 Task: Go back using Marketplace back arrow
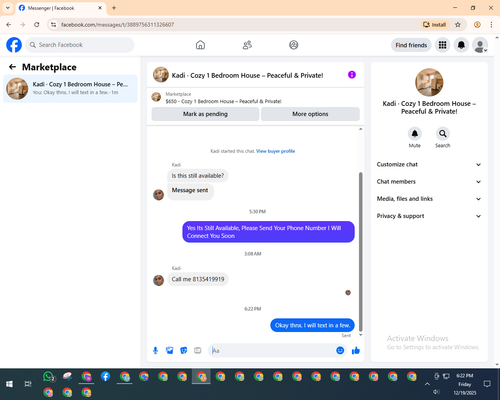pos(13,67)
